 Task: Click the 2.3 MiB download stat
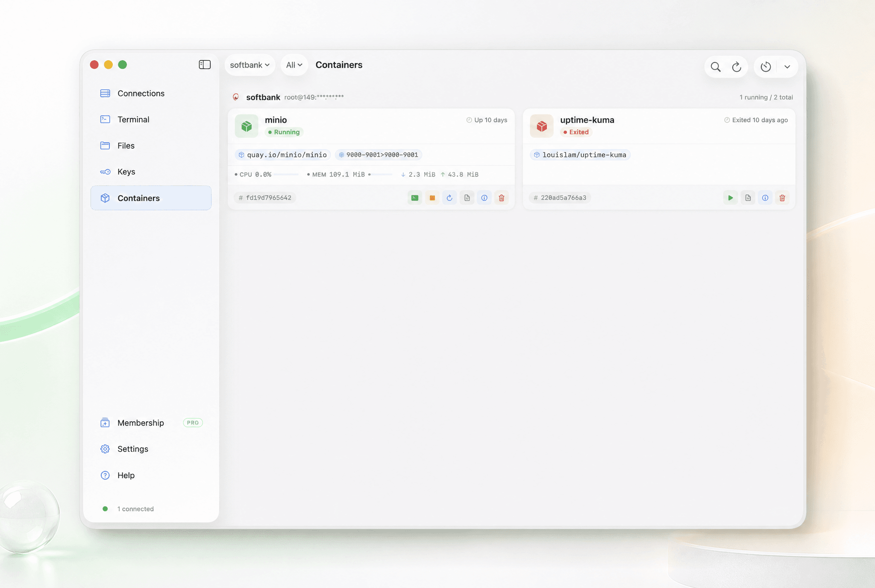(418, 174)
